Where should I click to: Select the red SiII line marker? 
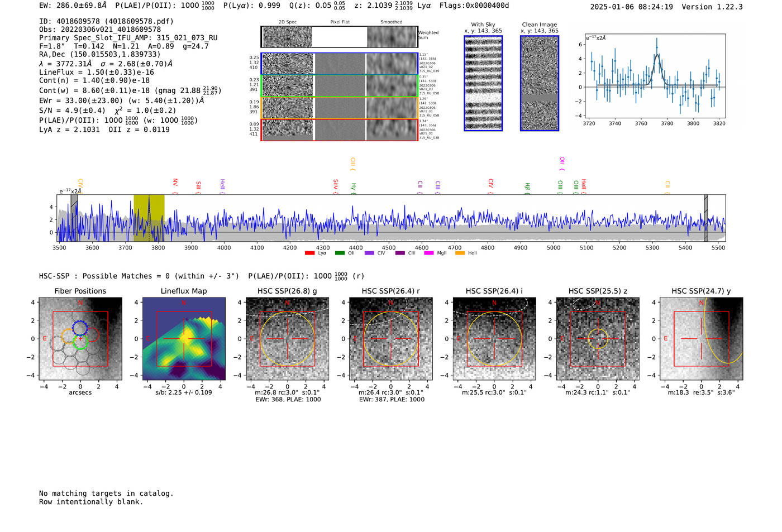pos(198,186)
